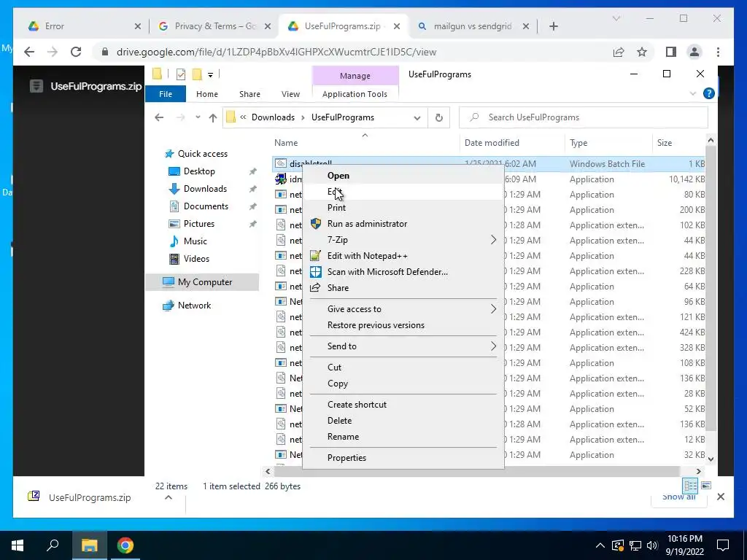The width and height of the screenshot is (747, 560).
Task: Switch Explorer to details view icon
Action: (690, 486)
